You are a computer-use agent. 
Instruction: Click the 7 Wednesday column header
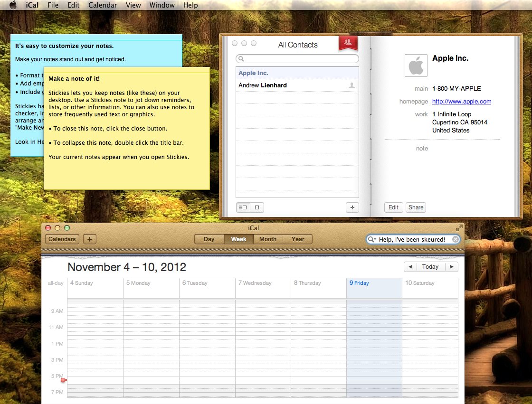click(255, 283)
